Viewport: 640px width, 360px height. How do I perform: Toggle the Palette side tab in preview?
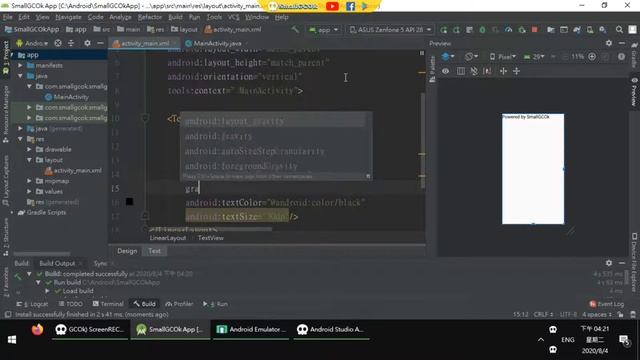(432, 69)
